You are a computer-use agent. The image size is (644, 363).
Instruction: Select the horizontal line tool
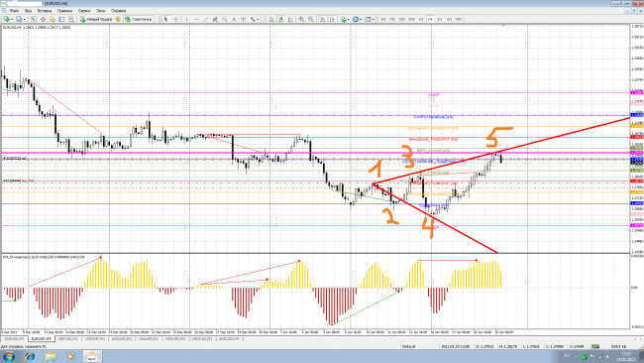pos(196,19)
